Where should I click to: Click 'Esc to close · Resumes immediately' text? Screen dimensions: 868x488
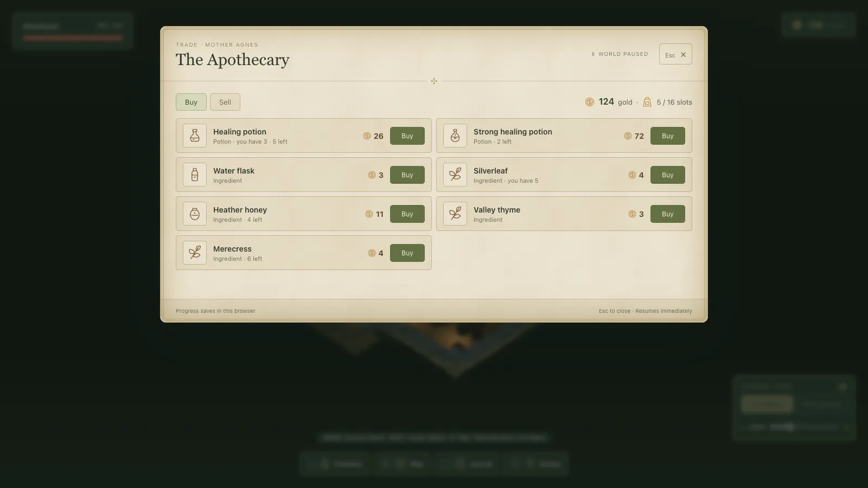[x=646, y=311]
